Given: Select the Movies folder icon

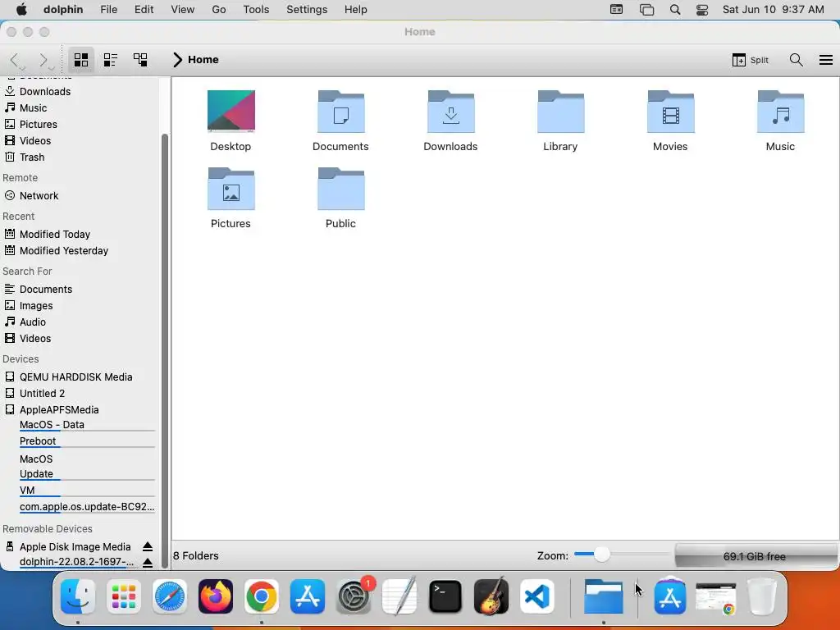Looking at the screenshot, I should coord(670,111).
